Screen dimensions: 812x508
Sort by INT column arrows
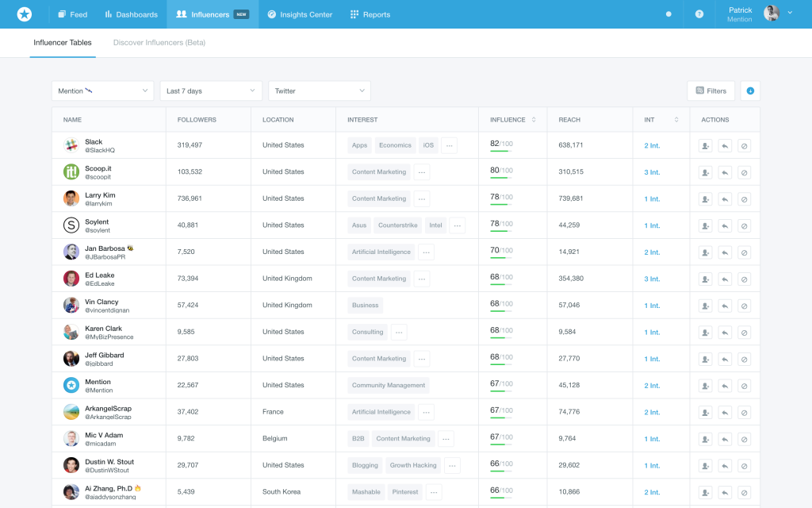click(x=676, y=120)
